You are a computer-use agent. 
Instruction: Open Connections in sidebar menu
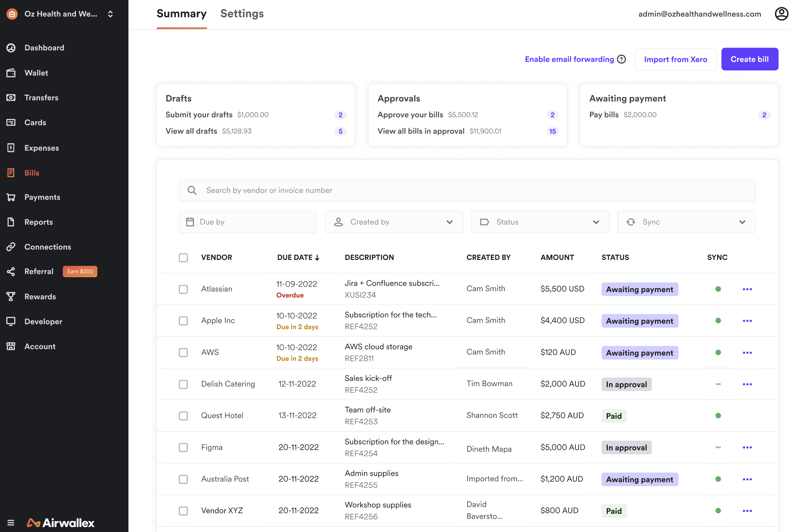pyautogui.click(x=47, y=247)
